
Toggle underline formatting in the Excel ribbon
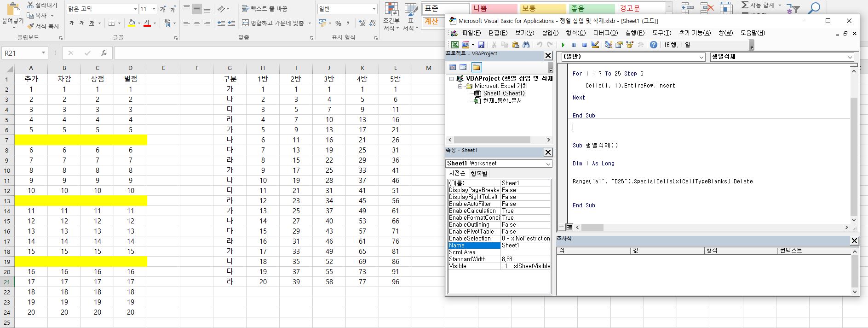tap(92, 23)
